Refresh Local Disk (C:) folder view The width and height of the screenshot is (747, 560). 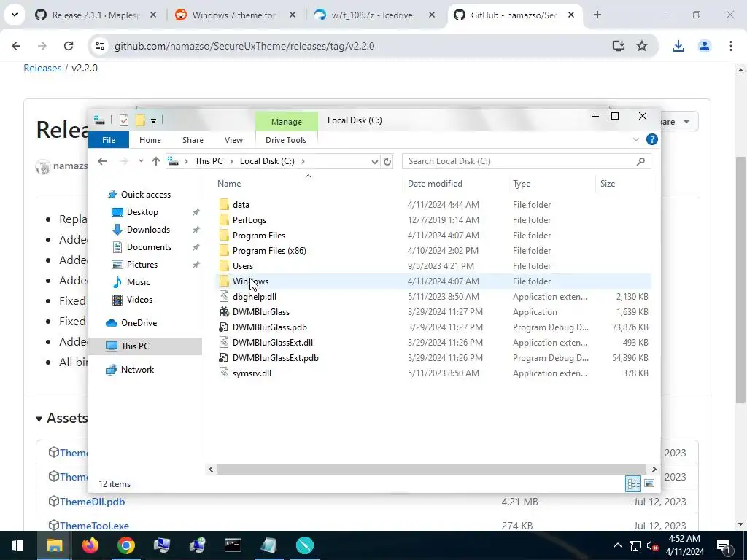[387, 161]
